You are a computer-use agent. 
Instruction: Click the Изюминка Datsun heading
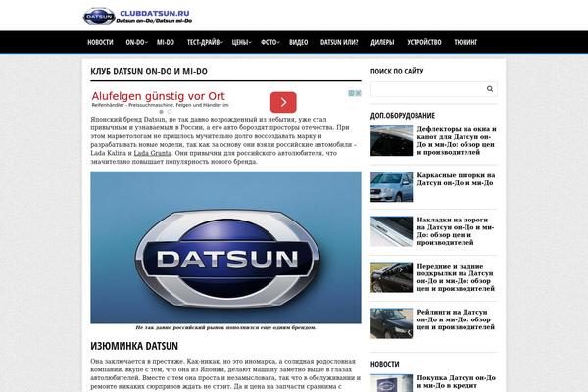click(134, 346)
